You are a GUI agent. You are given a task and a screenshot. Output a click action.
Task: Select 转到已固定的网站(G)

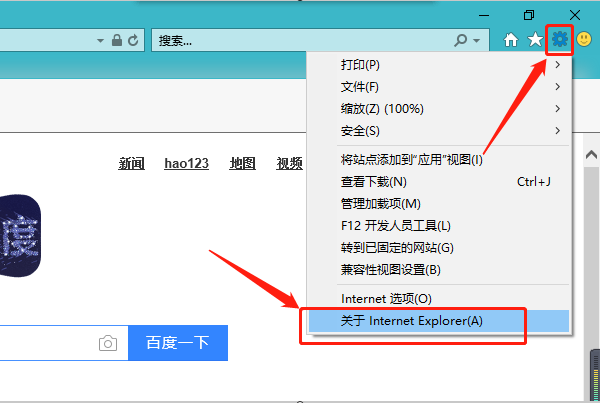click(x=439, y=248)
